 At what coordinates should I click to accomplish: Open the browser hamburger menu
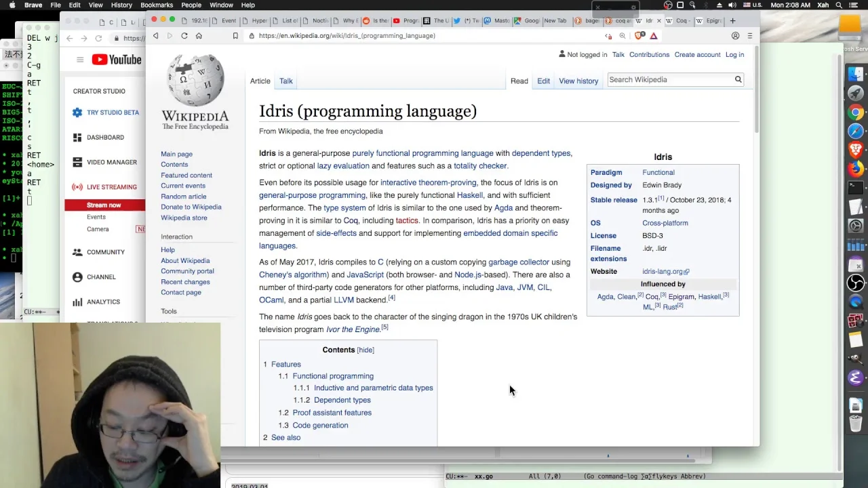749,36
